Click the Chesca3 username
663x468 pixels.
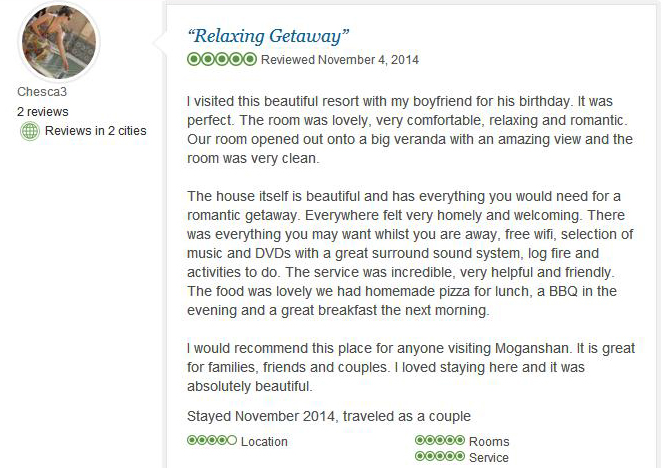pos(42,91)
